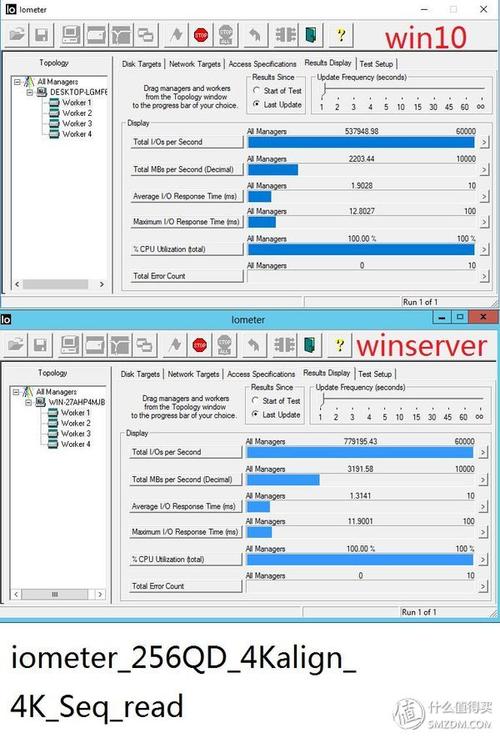The width and height of the screenshot is (500, 738).
Task: Open the arrow beside the win10 Total I/Os bar
Action: point(484,142)
